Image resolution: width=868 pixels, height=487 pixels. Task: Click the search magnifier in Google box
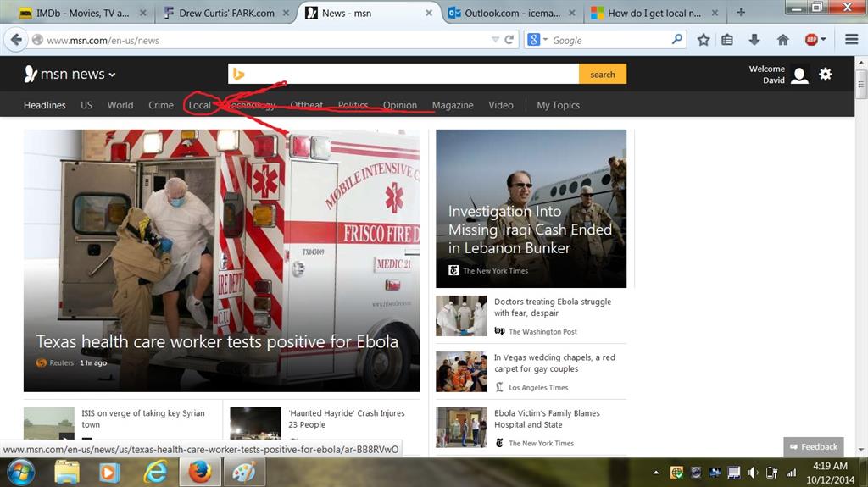[677, 39]
